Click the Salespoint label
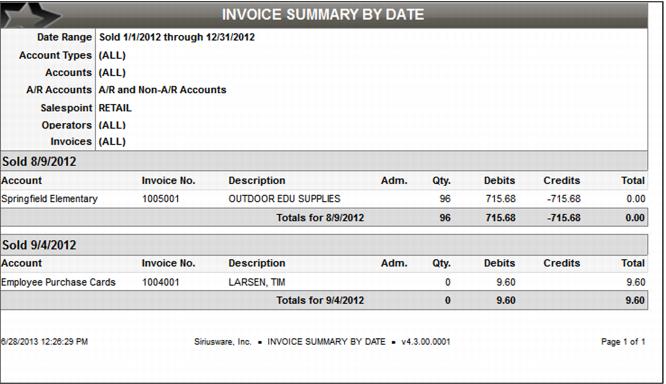The width and height of the screenshot is (666, 384). pos(66,108)
